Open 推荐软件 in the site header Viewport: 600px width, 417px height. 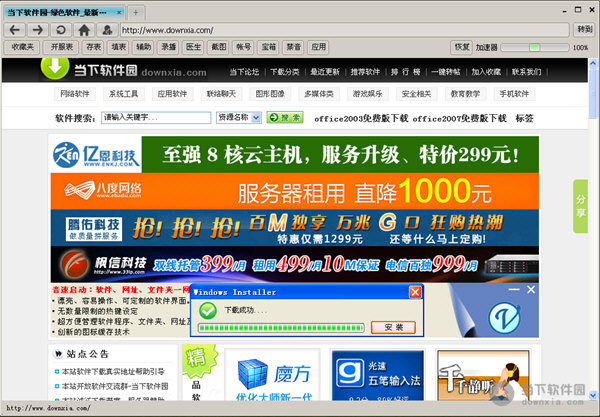click(365, 72)
